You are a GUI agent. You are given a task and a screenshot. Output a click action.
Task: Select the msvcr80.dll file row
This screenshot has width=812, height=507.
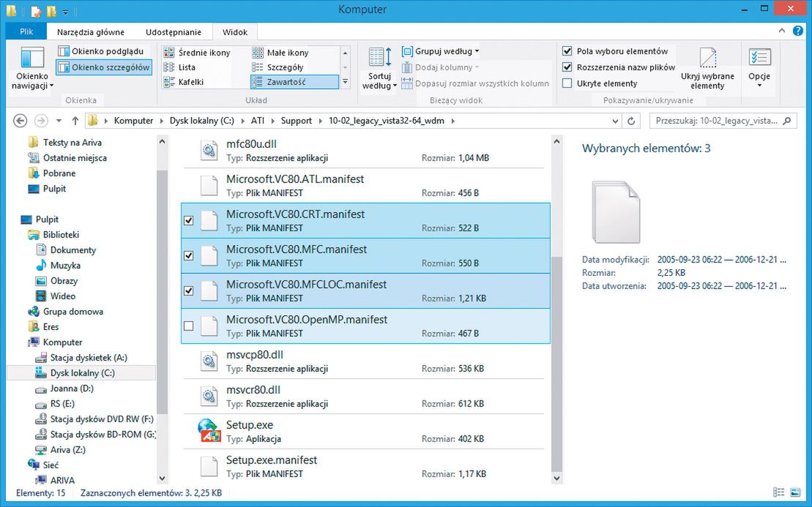click(364, 397)
